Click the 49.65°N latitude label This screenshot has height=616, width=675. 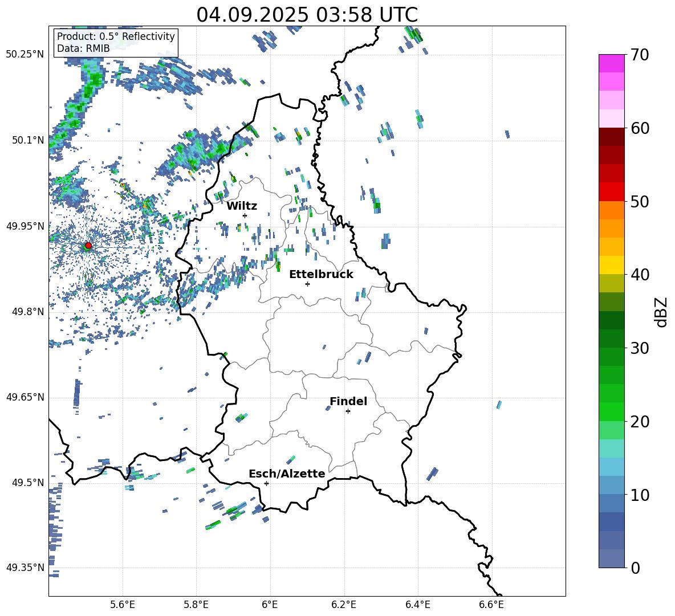[25, 397]
